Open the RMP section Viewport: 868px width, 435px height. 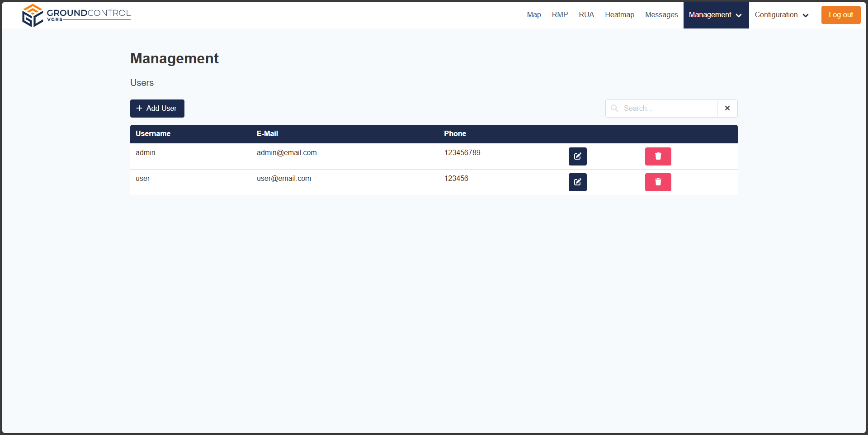tap(560, 15)
